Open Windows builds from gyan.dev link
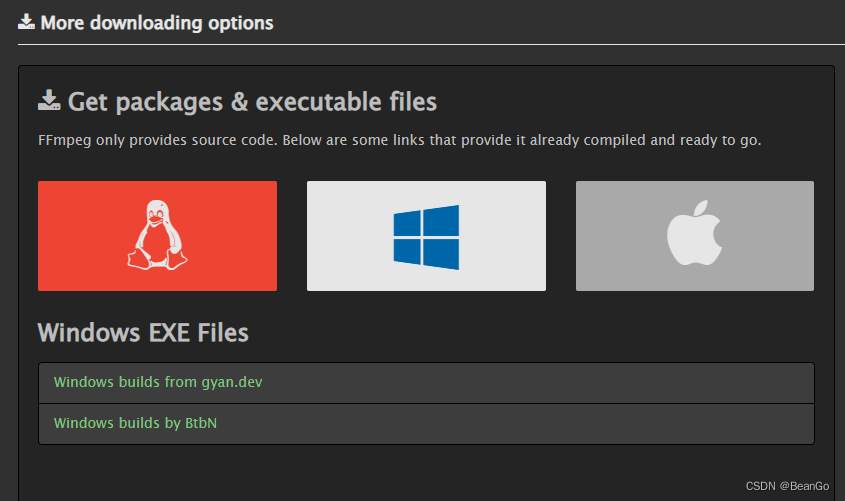The height and width of the screenshot is (501, 845). coord(158,382)
